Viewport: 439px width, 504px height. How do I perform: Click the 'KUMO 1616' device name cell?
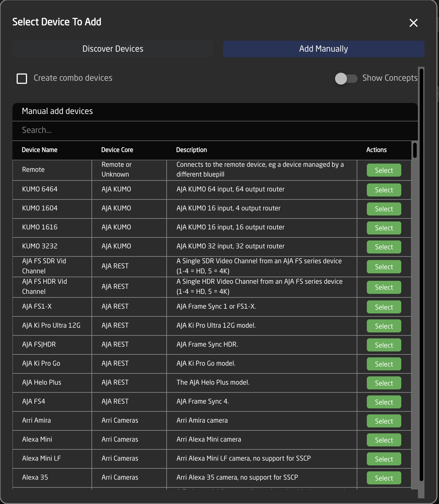point(52,227)
